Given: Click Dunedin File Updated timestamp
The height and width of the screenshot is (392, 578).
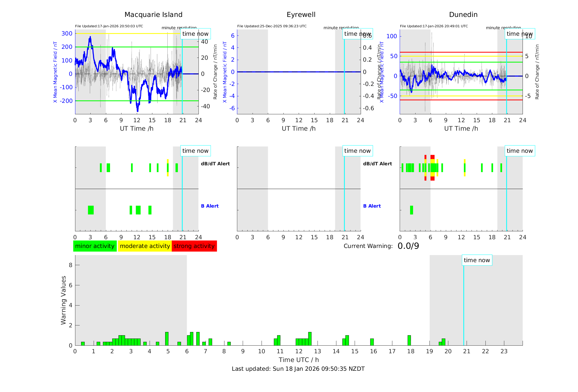Looking at the screenshot, I should pos(434,26).
